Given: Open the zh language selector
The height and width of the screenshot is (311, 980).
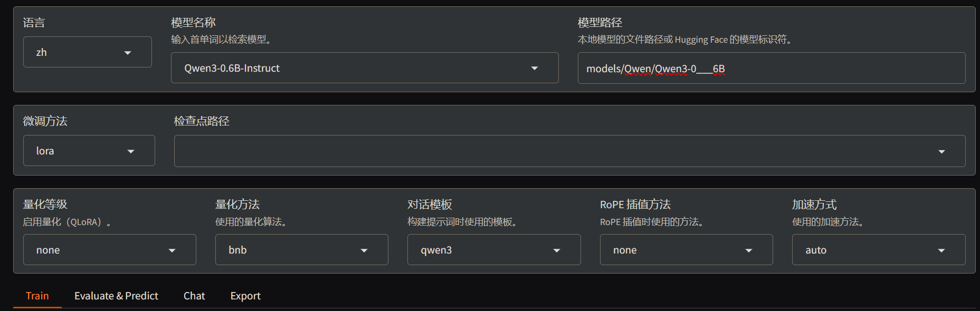Looking at the screenshot, I should (x=88, y=52).
